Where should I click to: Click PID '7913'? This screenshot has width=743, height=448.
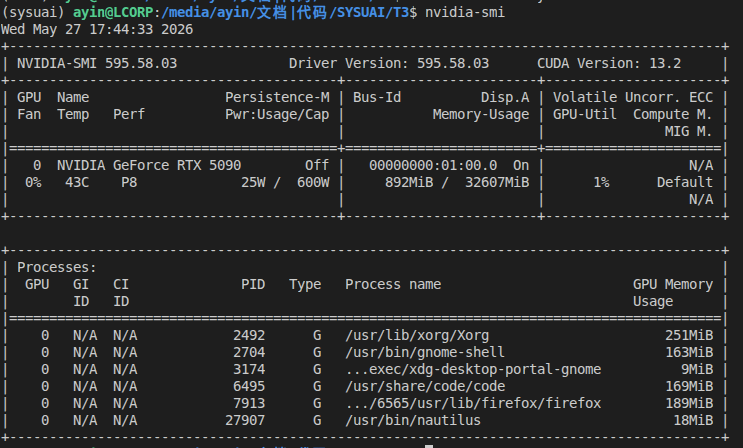click(249, 403)
